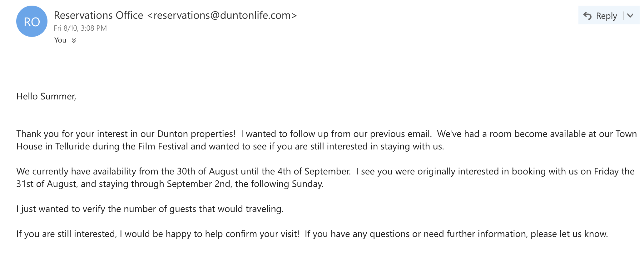Expand recipients with the double chevron
644x257 pixels.
tap(74, 40)
